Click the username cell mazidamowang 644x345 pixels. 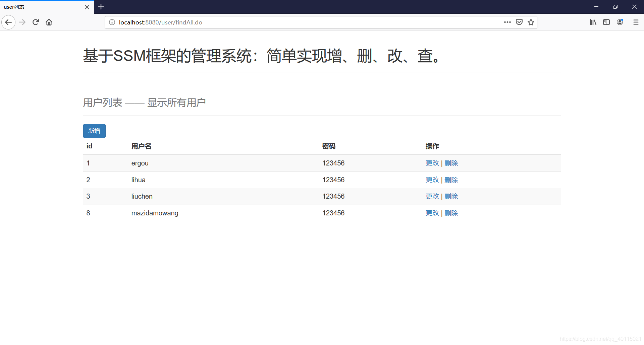[155, 213]
